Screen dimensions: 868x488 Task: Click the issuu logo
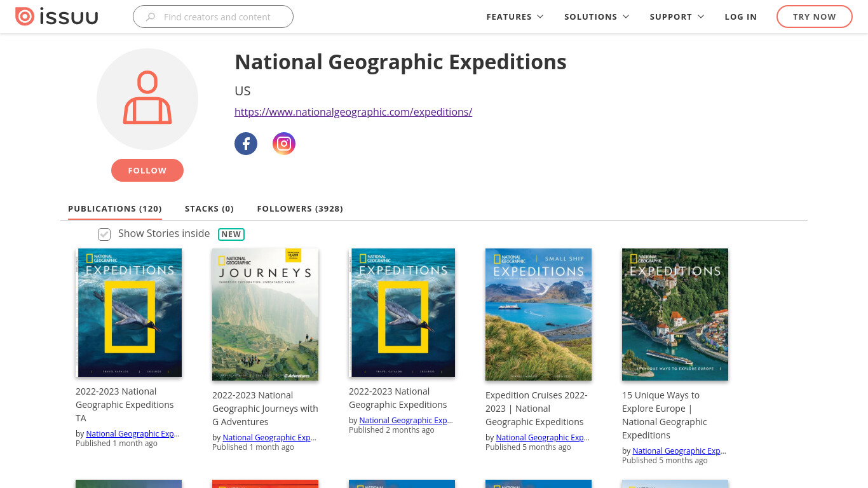(57, 17)
